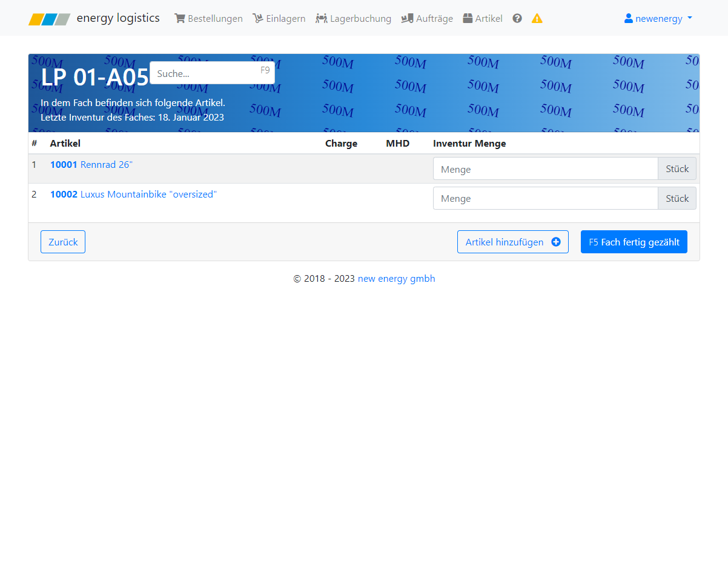Click the MHD column header
728x569 pixels.
(398, 143)
